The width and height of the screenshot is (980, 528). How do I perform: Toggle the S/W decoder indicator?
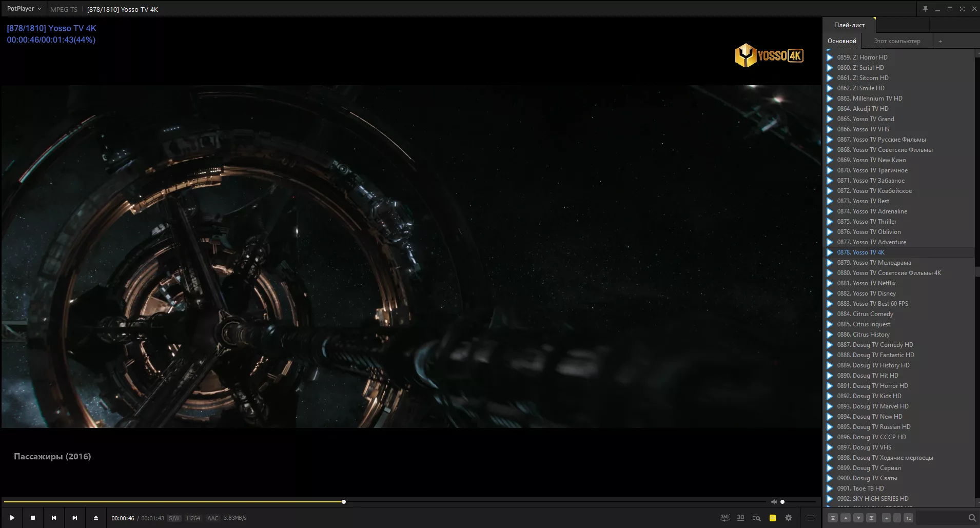174,518
